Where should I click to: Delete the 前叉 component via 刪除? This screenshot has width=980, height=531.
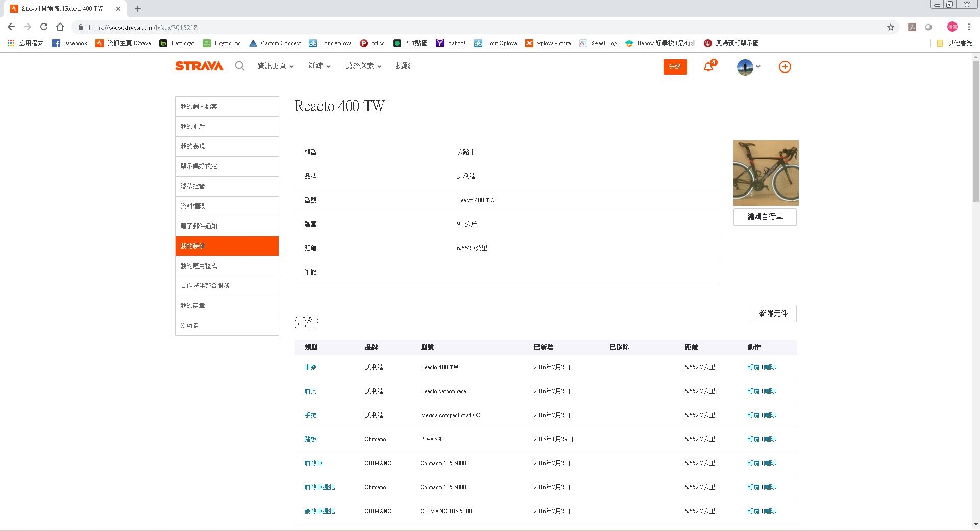point(770,391)
